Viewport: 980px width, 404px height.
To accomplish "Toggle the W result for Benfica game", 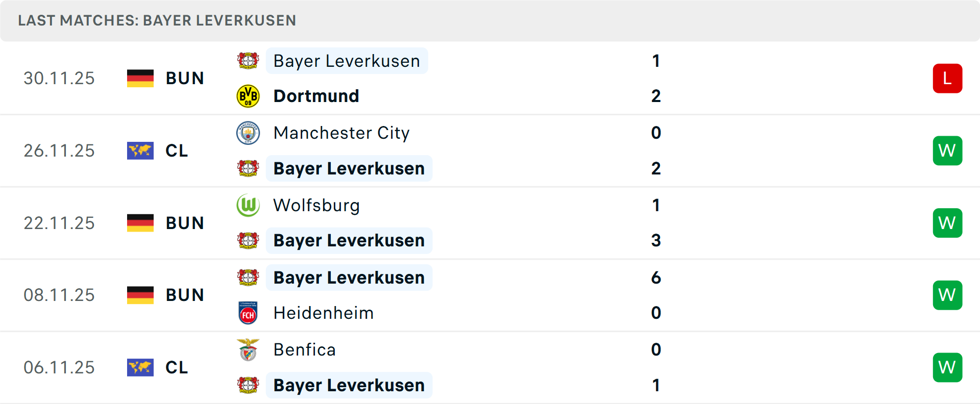I will pyautogui.click(x=947, y=367).
